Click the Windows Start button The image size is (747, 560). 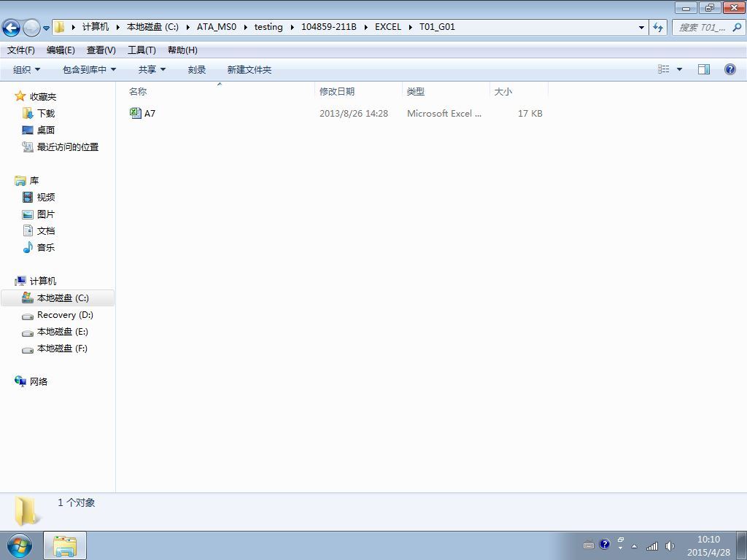coord(20,545)
